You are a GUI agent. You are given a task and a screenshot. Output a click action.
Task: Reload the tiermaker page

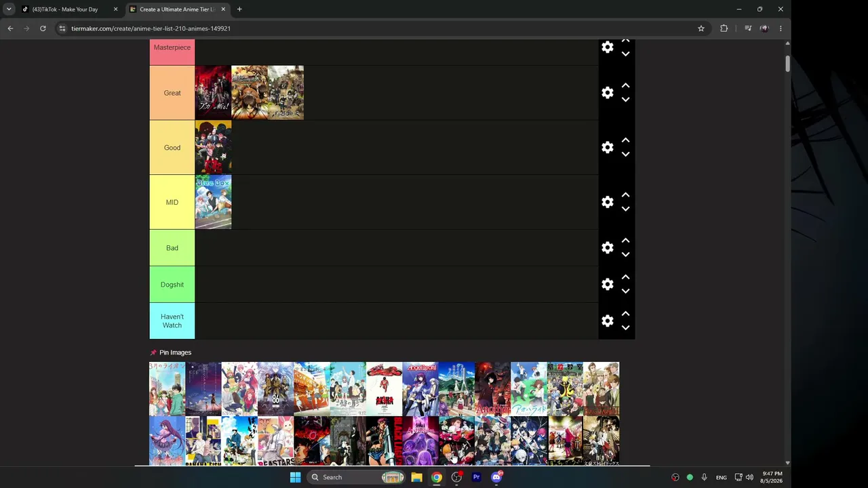click(x=43, y=28)
